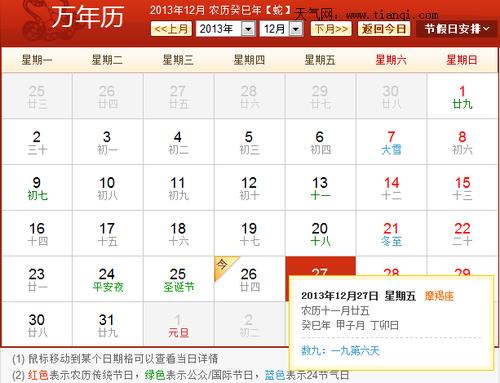Select greyed November 26 廿四 cell
The image size is (500, 383).
pos(108,96)
